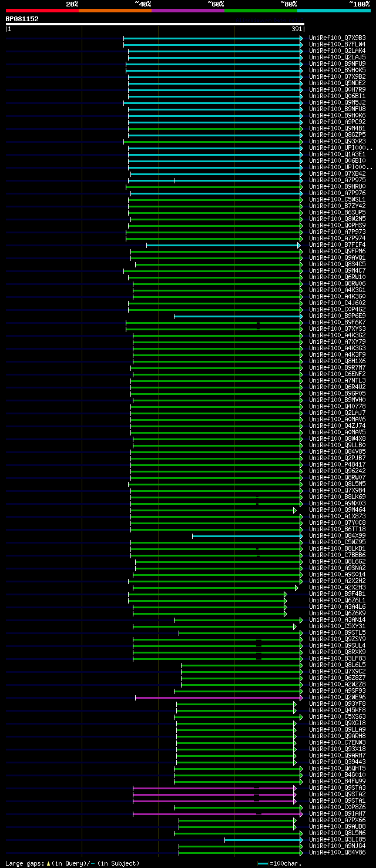
Task: Click the cyan alignment bar for B9P6E9
Action: 239,316
